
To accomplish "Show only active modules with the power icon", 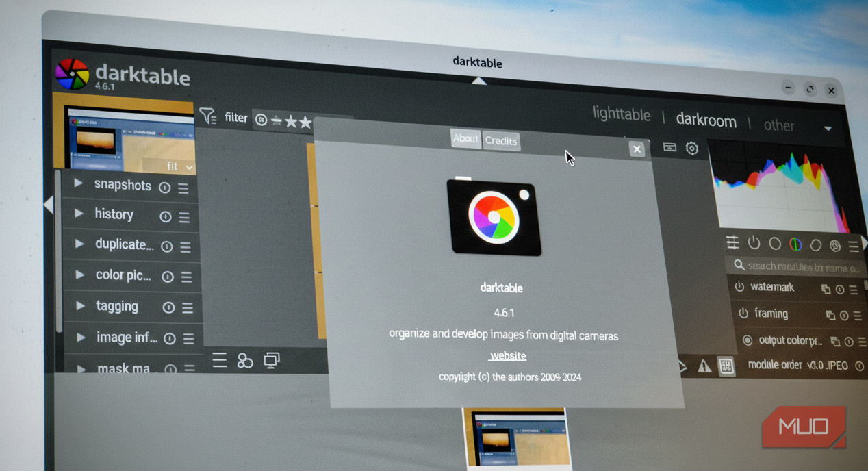I will click(754, 242).
